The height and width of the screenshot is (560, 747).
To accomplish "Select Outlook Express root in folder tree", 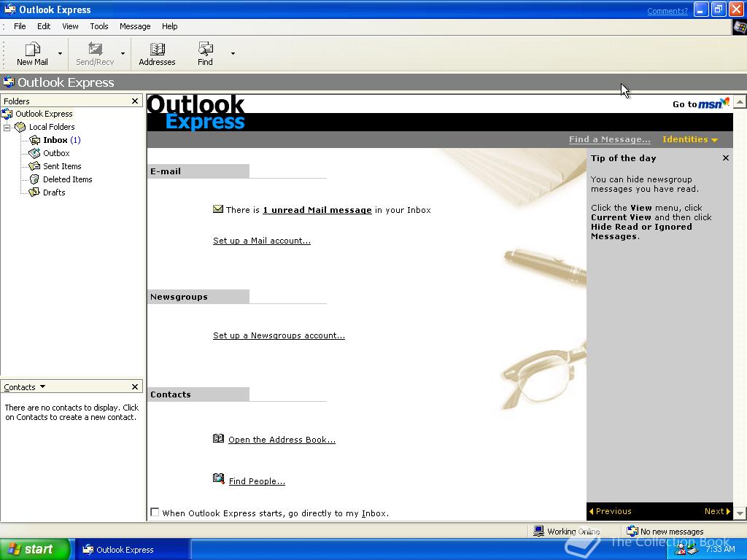I will pyautogui.click(x=44, y=114).
